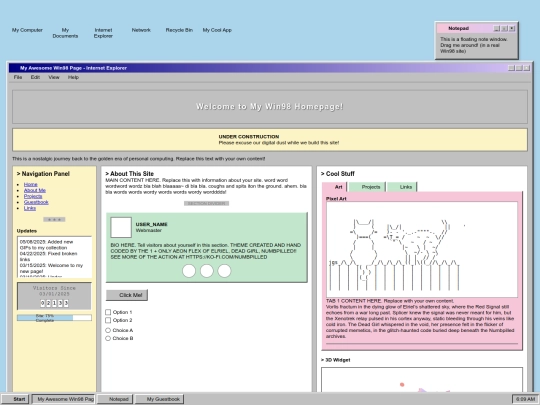Open My Computer desktop icon

[27, 30]
